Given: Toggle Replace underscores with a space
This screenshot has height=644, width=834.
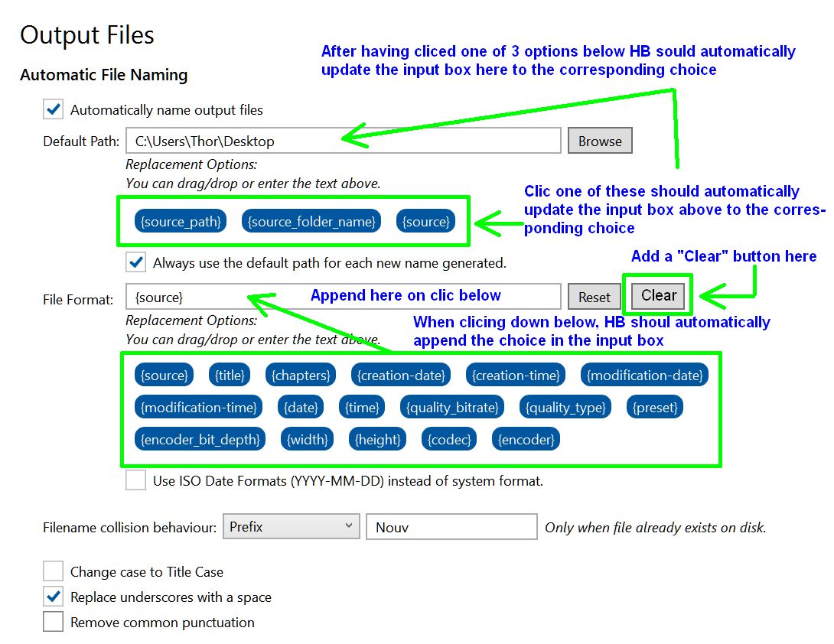Looking at the screenshot, I should click(x=54, y=597).
